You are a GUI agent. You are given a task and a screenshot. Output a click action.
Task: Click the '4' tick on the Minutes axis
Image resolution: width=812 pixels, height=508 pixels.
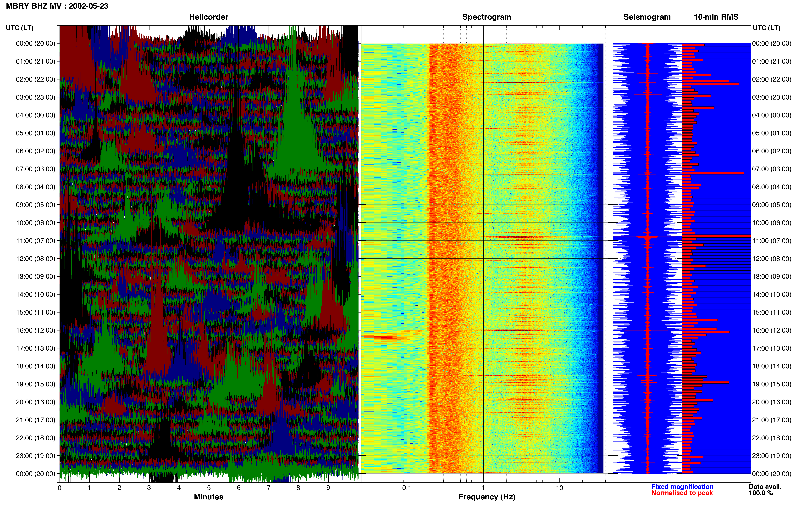179,488
